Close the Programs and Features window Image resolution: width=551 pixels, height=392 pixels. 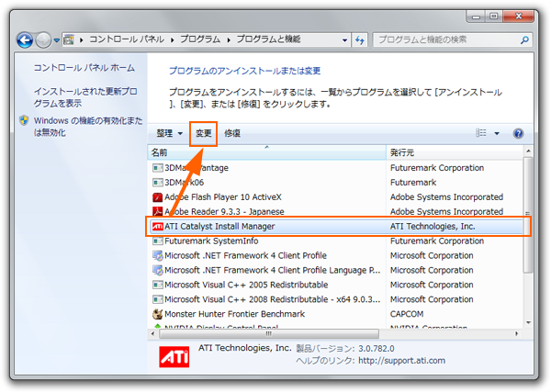(x=518, y=17)
